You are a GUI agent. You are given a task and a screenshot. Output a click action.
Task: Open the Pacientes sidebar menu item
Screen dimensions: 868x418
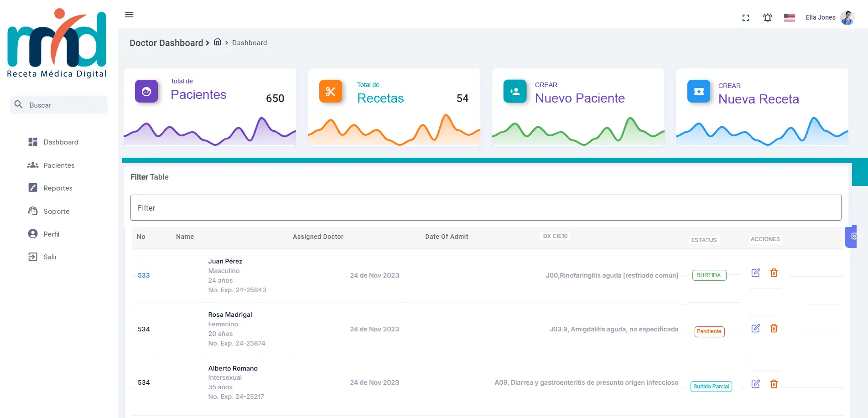[59, 165]
